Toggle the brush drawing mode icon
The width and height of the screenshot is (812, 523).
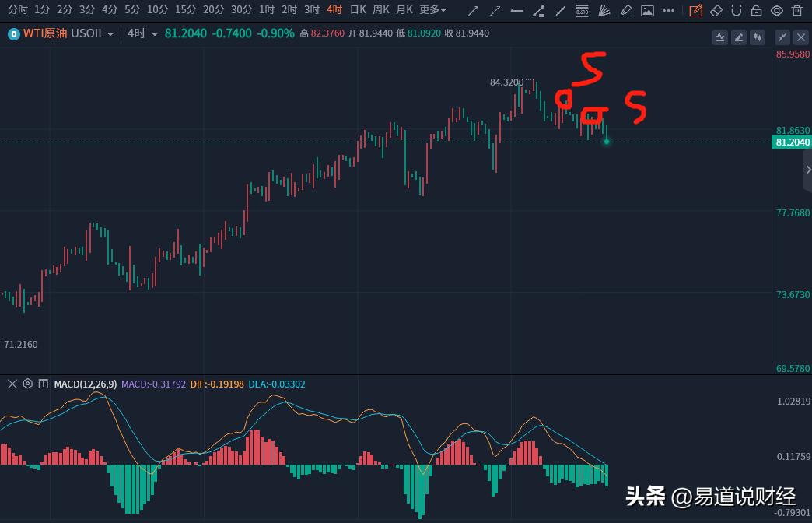point(695,9)
